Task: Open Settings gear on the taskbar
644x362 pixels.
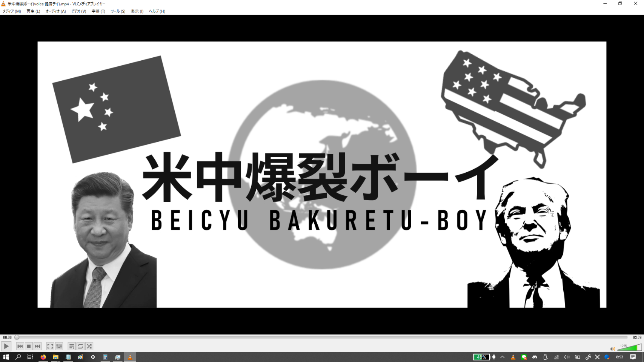Action: tap(93, 357)
